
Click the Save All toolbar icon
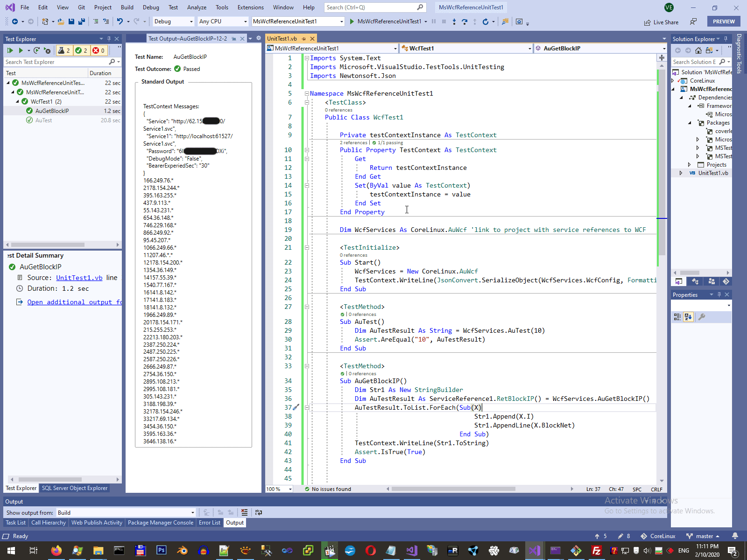[x=81, y=21]
